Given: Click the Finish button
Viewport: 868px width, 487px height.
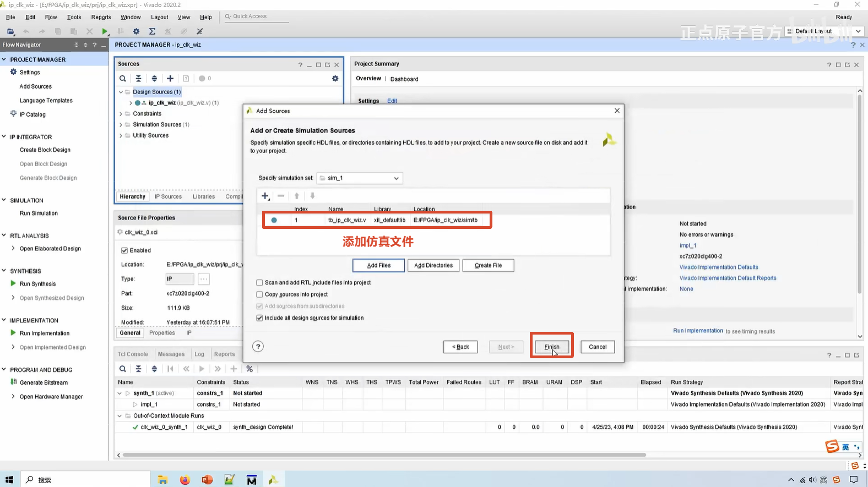Looking at the screenshot, I should pos(552,347).
